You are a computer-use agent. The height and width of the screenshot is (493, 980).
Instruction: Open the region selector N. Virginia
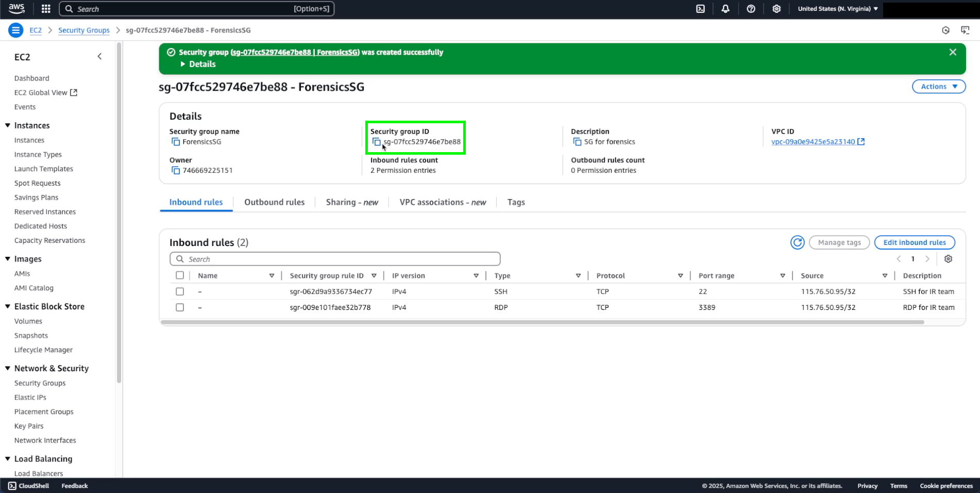[x=838, y=9]
